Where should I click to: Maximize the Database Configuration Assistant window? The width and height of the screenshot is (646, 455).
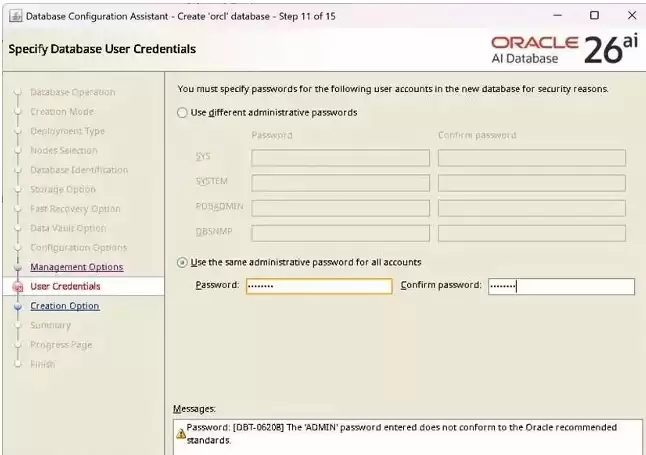tap(594, 16)
